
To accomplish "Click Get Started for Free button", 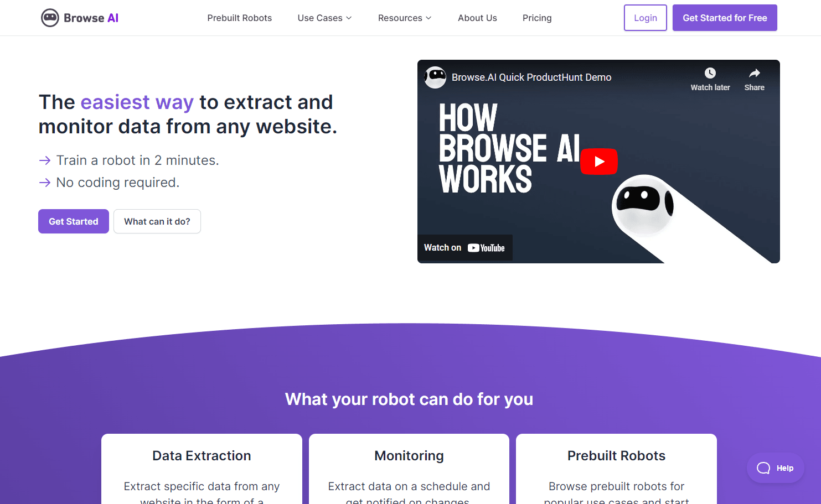I will tap(725, 18).
